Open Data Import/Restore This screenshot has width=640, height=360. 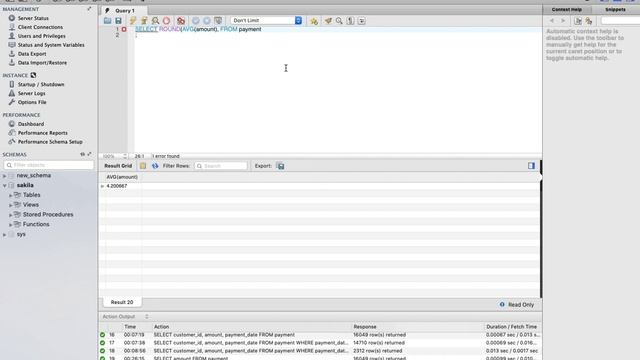point(42,63)
